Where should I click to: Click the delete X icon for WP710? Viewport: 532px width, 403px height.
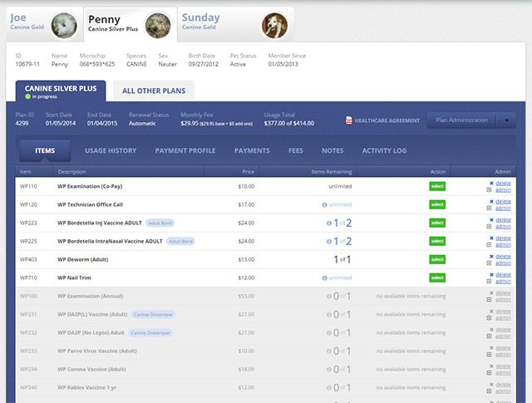click(x=491, y=275)
